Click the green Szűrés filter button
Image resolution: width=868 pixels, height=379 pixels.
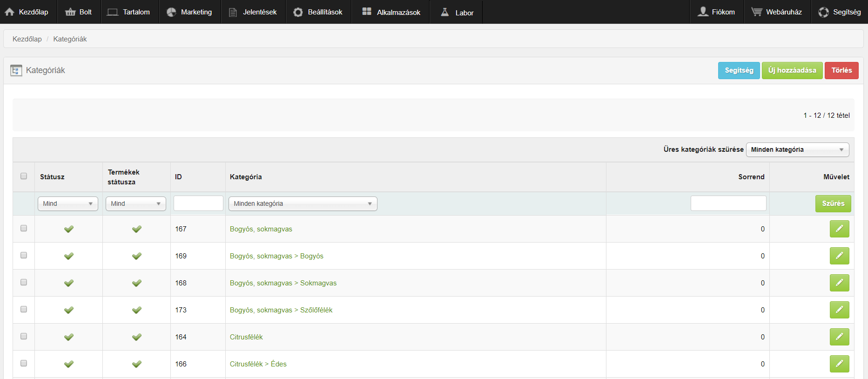833,203
